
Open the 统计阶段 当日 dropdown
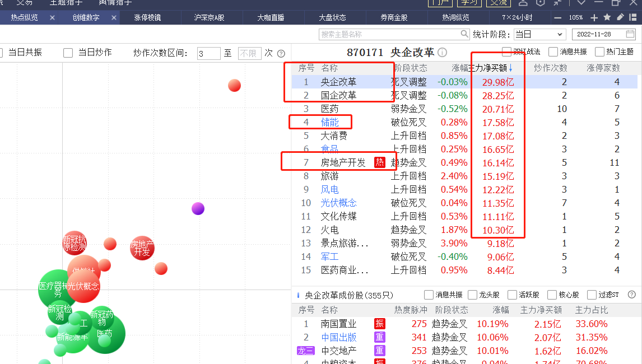pos(539,34)
